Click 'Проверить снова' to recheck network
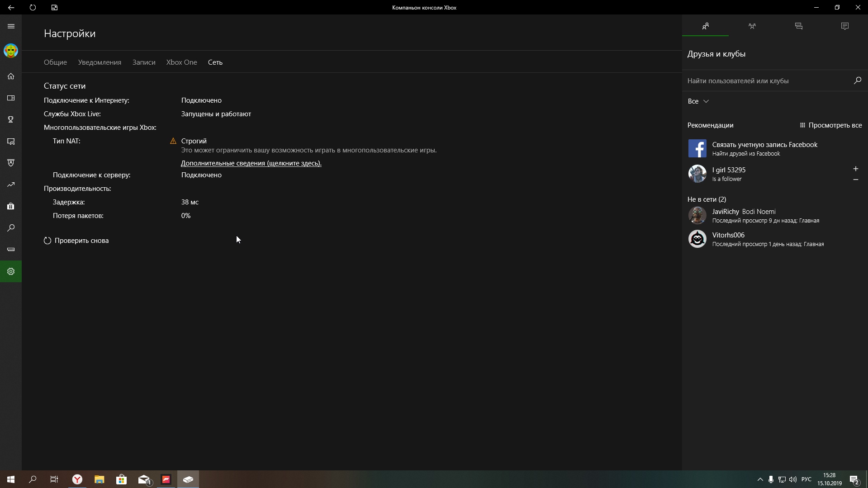 click(x=76, y=241)
